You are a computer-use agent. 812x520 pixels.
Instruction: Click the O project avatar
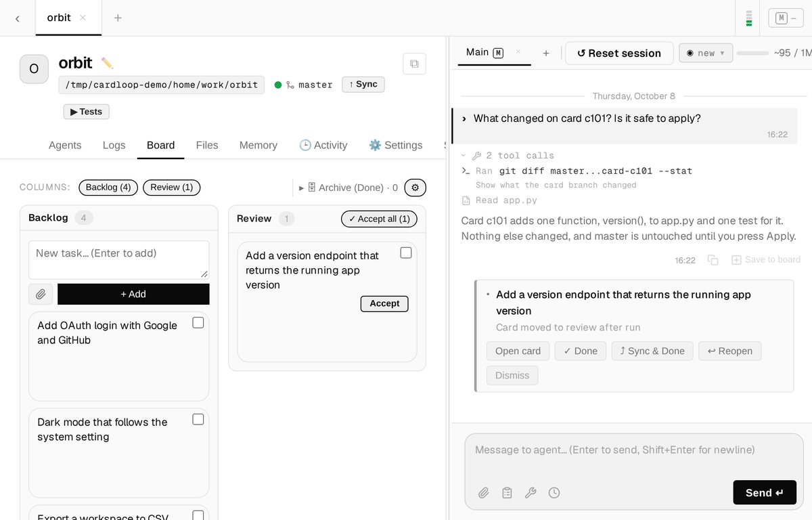tap(34, 69)
